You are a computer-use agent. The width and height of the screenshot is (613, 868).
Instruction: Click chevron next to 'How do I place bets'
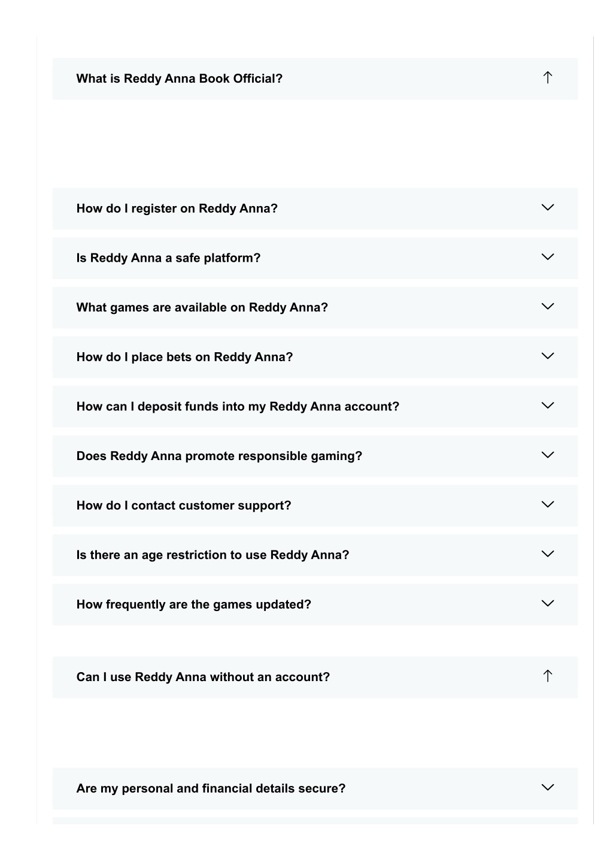(547, 356)
